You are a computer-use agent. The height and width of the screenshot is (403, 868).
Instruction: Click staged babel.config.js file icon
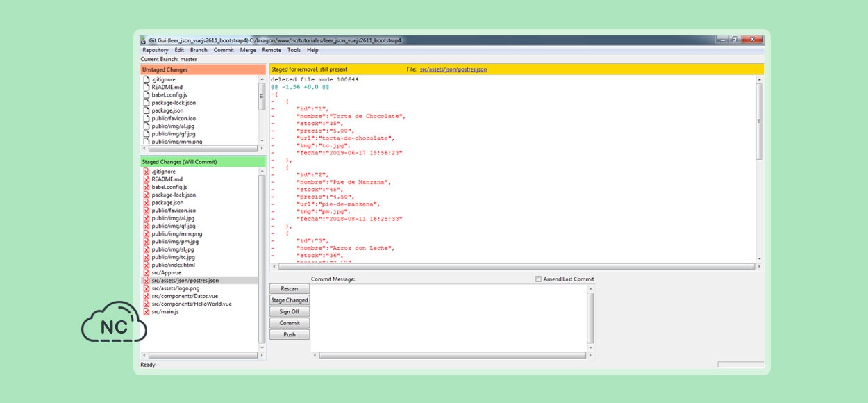[147, 187]
